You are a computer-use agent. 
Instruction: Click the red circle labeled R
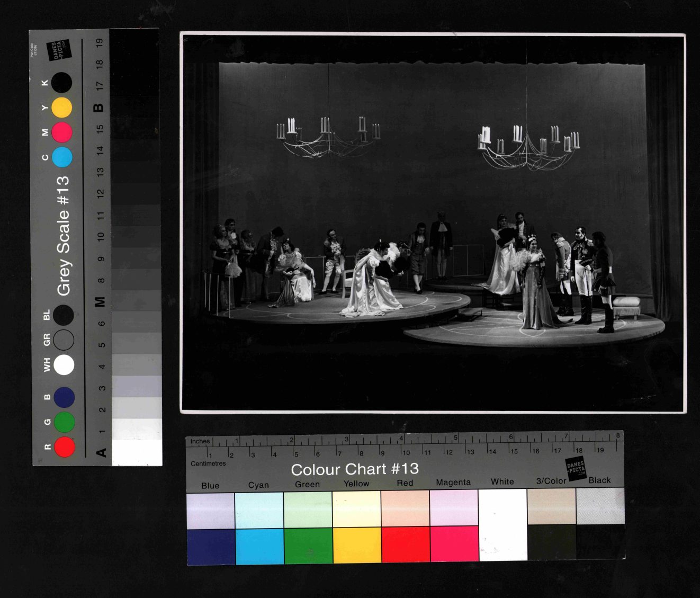point(65,447)
